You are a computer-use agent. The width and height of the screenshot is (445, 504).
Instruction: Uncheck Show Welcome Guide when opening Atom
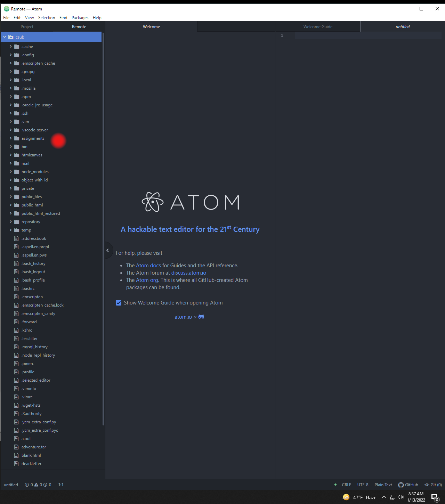119,303
